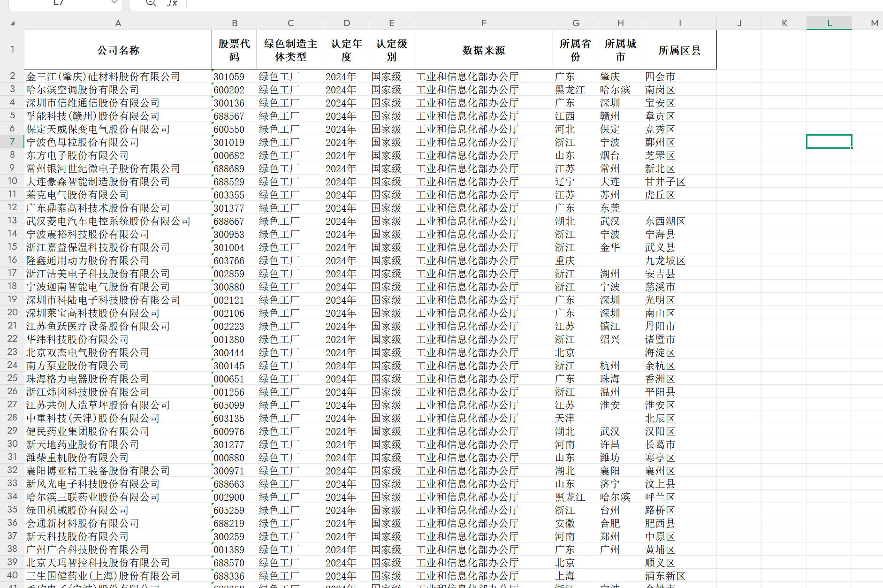Click the 股票代码 header cell
883x588 pixels.
point(234,50)
